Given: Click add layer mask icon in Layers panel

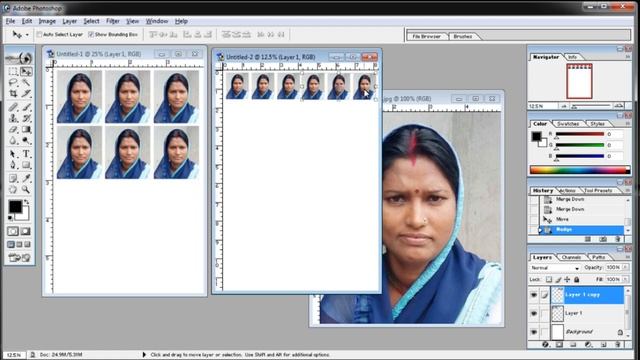Looking at the screenshot, I should point(559,344).
